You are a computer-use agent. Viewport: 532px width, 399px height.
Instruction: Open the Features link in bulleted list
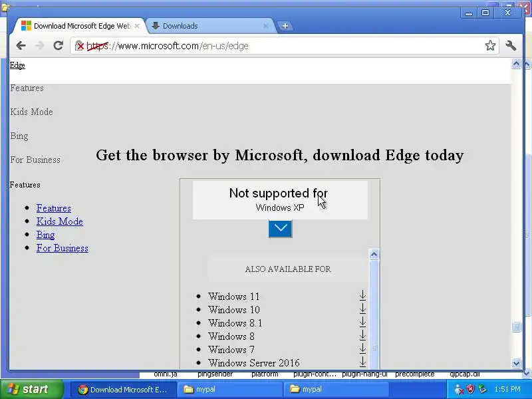54,208
